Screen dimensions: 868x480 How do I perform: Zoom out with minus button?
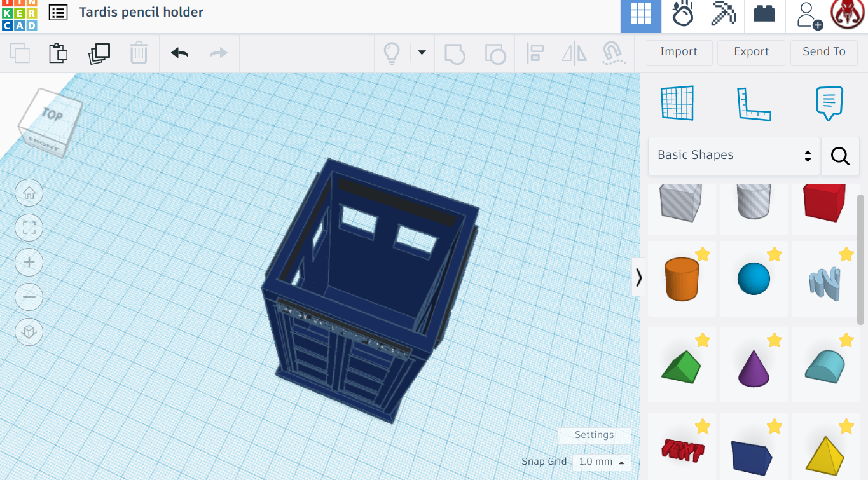tap(29, 297)
